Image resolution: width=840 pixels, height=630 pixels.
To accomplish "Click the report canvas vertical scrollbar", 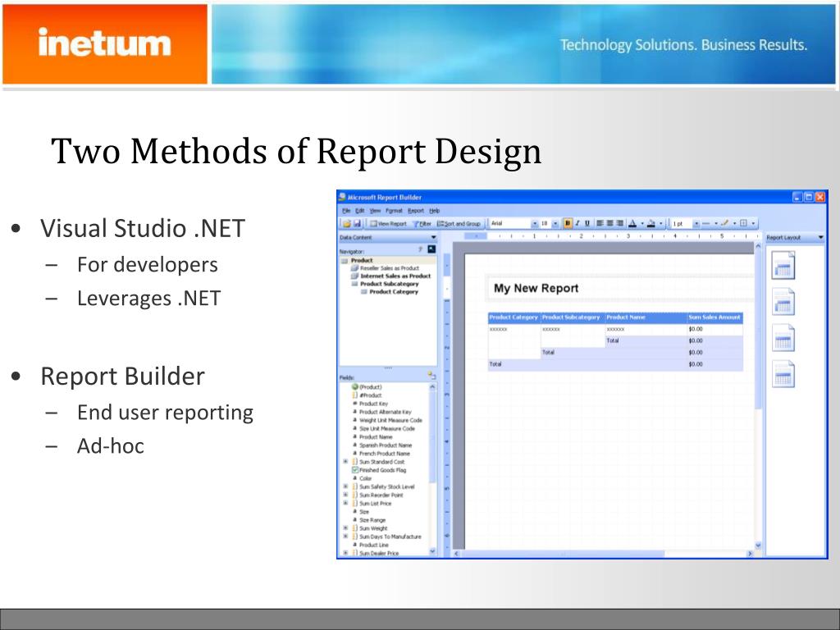I will click(x=758, y=396).
